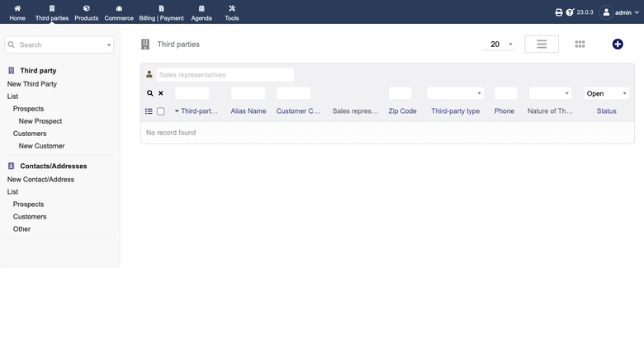The image size is (644, 362).
Task: Click the X icon to clear filters
Action: coord(161,93)
